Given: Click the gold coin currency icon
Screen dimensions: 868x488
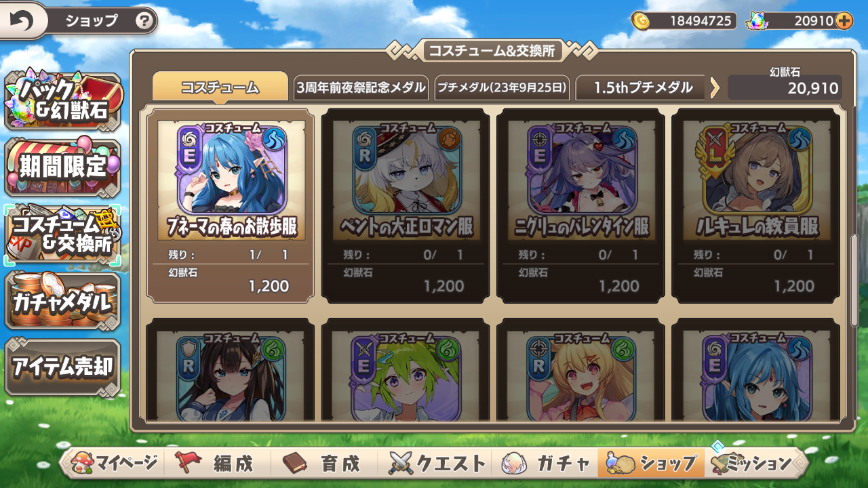Looking at the screenshot, I should pos(640,20).
